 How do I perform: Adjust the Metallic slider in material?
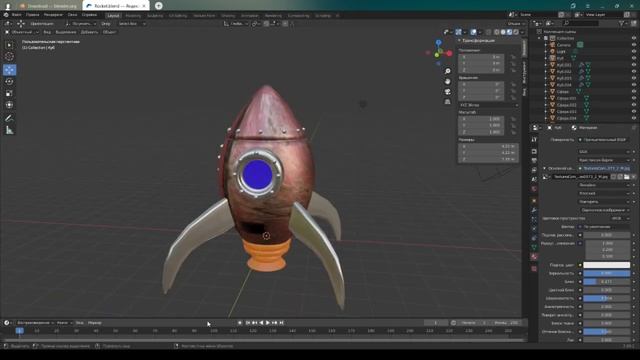point(607,273)
